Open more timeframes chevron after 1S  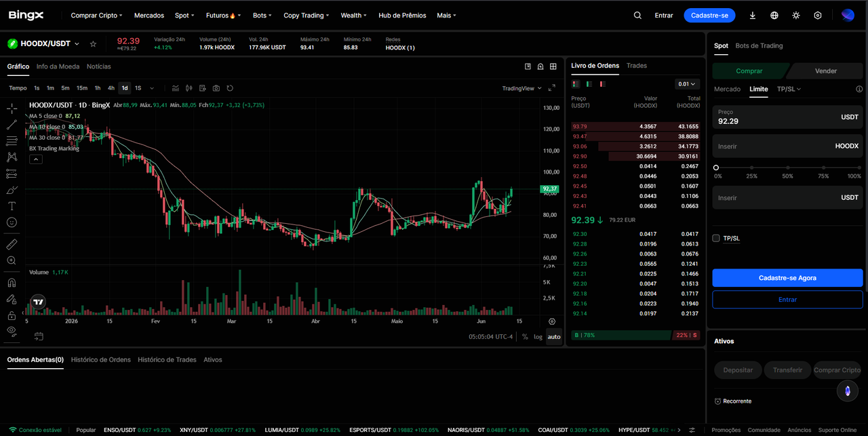pyautogui.click(x=152, y=88)
